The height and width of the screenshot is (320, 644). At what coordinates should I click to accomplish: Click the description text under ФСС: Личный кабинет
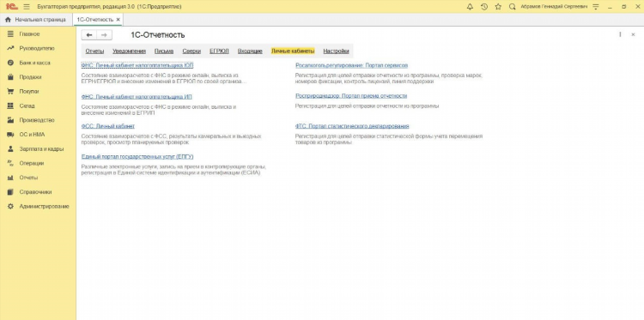(171, 139)
